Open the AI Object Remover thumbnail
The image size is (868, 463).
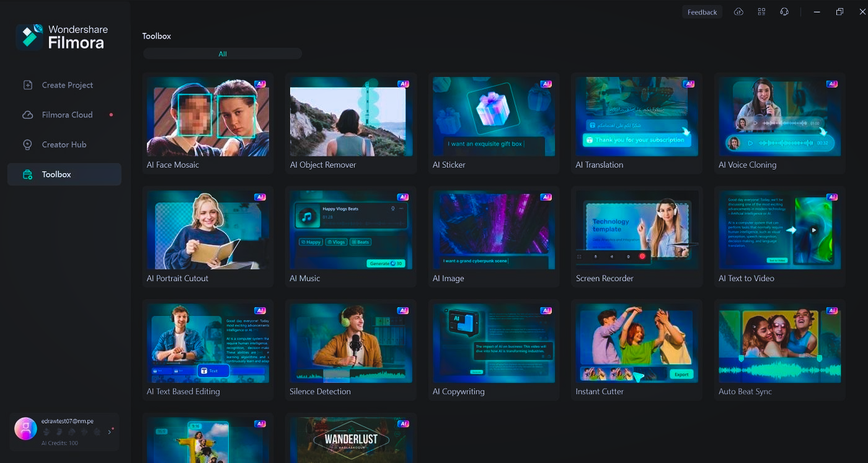pyautogui.click(x=351, y=117)
